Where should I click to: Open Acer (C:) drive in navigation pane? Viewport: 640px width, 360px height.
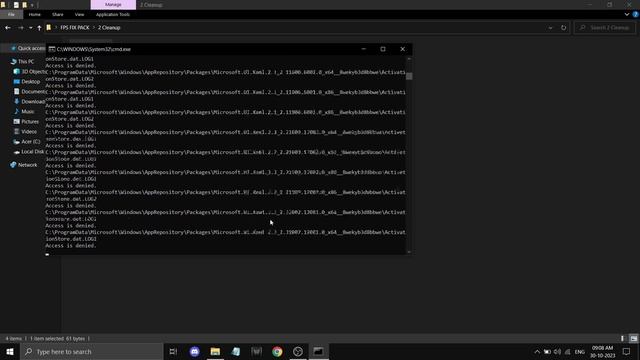(x=27, y=141)
